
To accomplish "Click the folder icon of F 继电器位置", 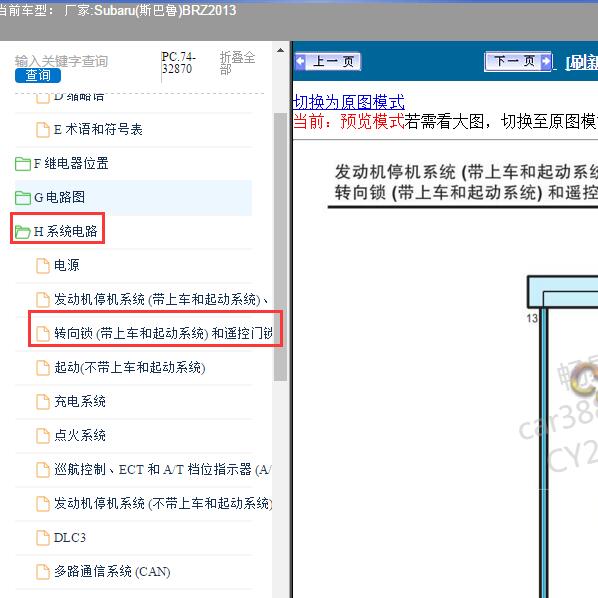I will pos(23,164).
